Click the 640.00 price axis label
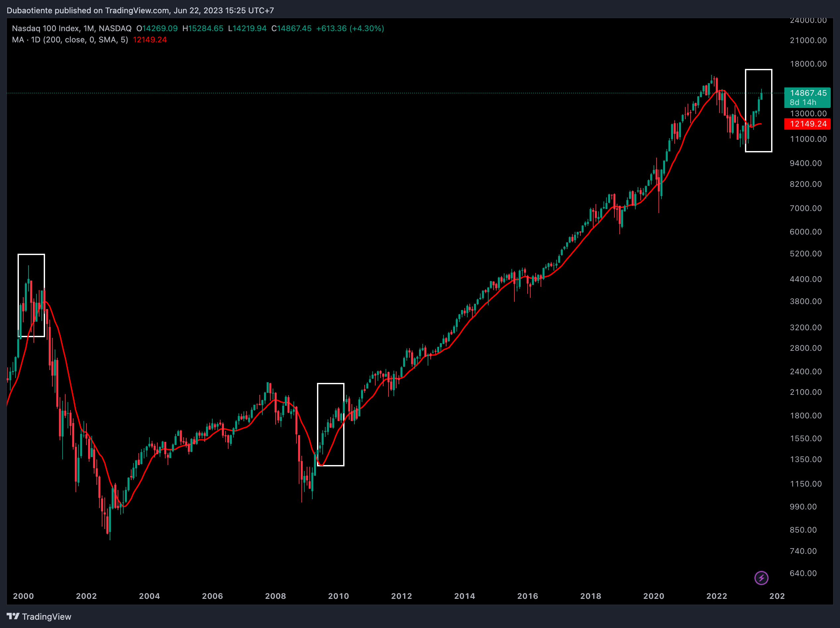This screenshot has height=628, width=840. [803, 573]
